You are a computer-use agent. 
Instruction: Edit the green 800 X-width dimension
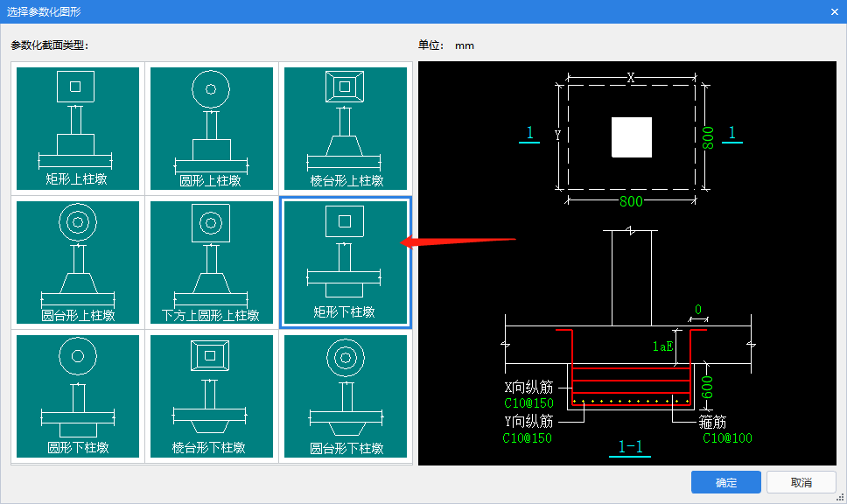pyautogui.click(x=631, y=202)
